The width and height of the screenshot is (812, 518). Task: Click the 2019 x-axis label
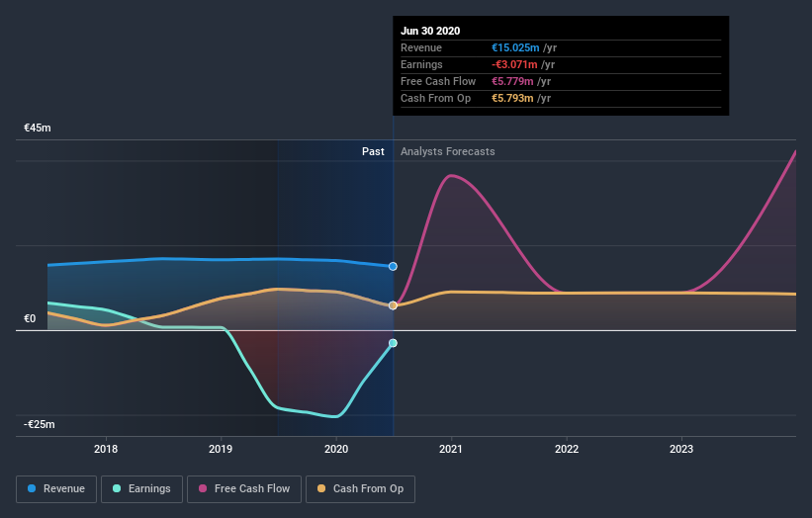(x=221, y=449)
